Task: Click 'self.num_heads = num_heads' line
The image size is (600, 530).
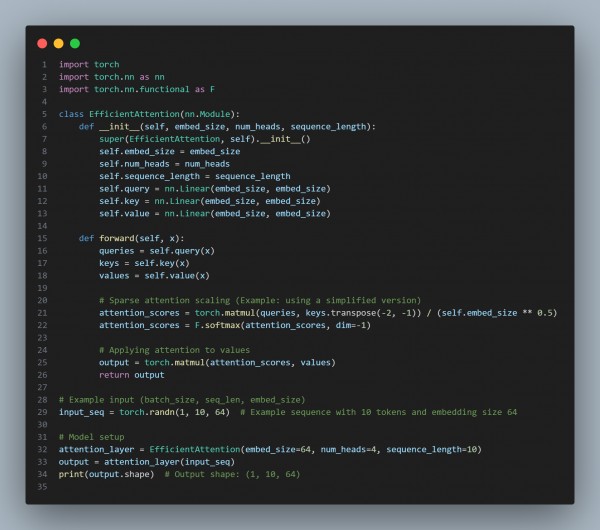Action: click(x=165, y=164)
